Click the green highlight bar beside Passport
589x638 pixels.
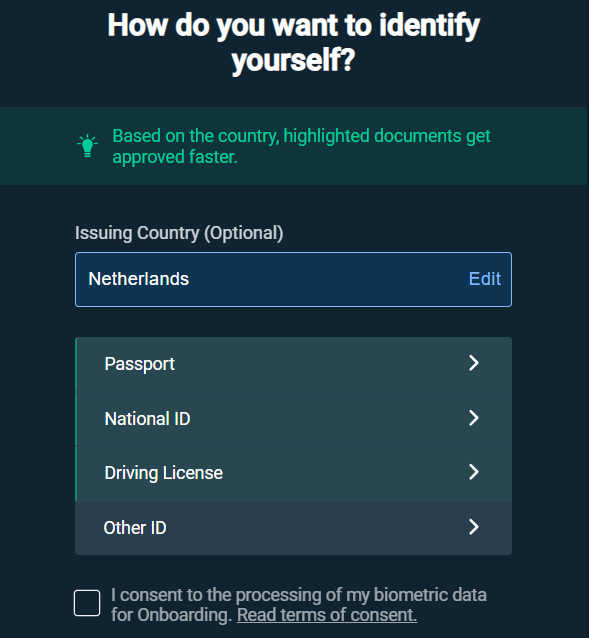(76, 364)
